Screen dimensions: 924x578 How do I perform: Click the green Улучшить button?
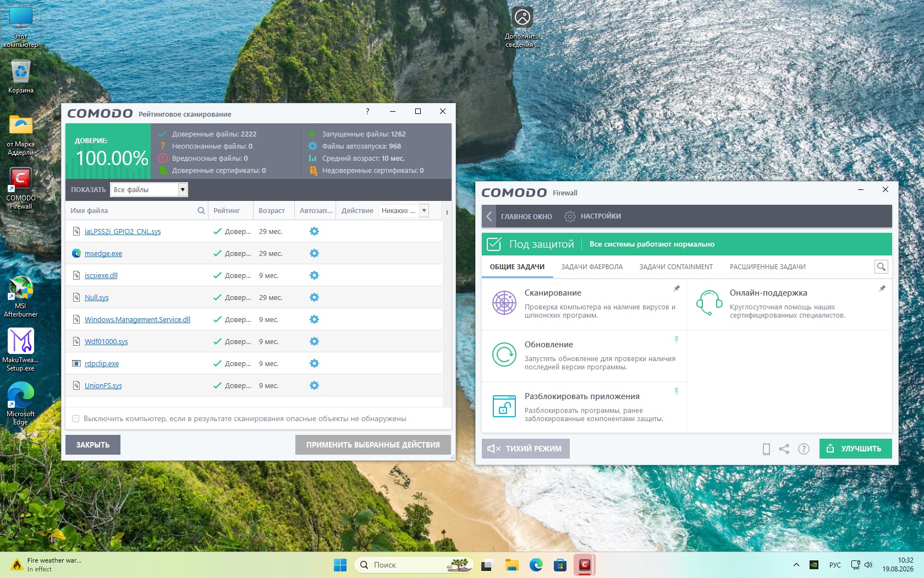[855, 449]
